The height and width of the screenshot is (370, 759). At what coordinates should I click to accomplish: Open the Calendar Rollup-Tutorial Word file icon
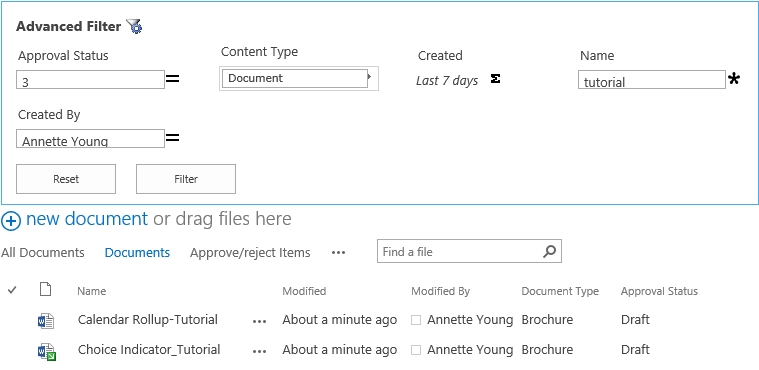(x=46, y=321)
